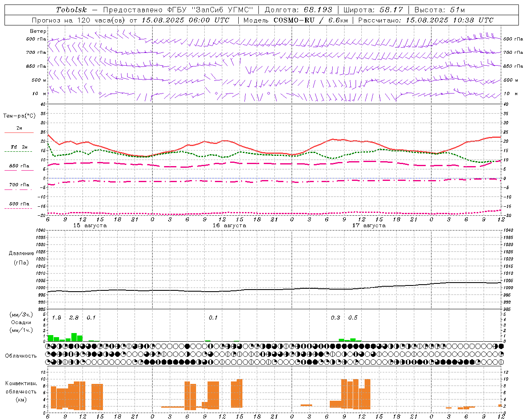Click the Тем-ра(°C) temperature axis title
525x420 pixels.
19,116
